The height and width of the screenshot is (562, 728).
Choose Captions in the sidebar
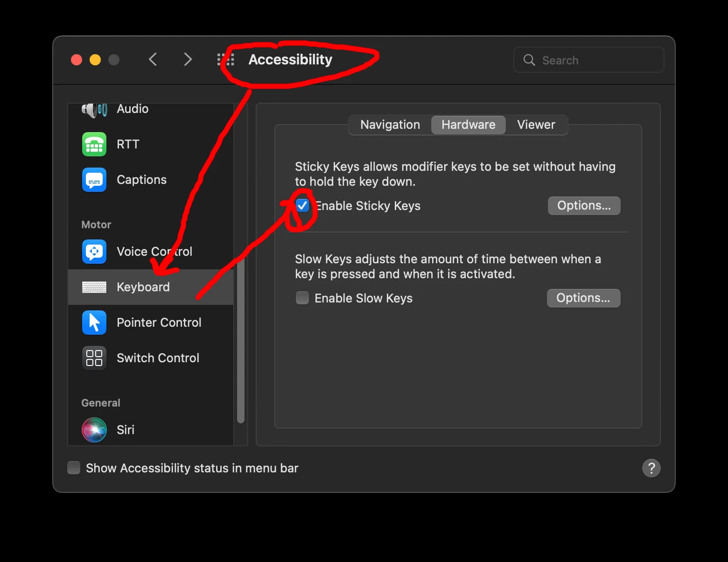pos(151,180)
